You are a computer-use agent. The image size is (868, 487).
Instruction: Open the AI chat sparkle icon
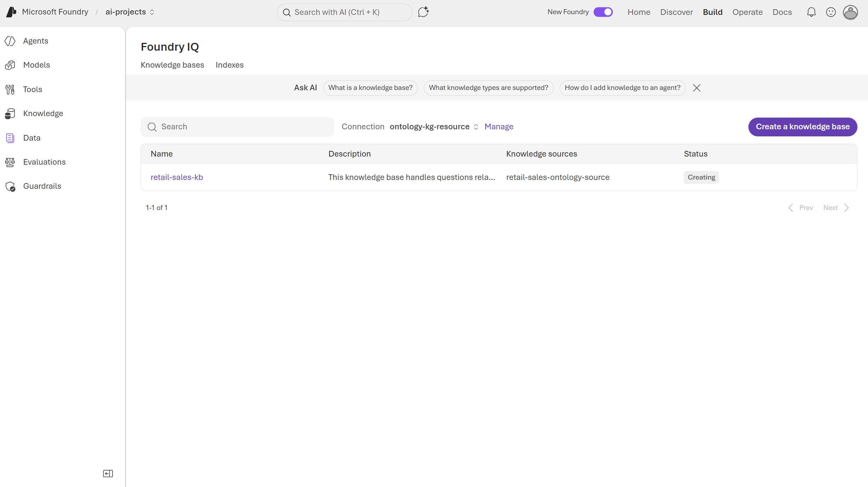(423, 12)
